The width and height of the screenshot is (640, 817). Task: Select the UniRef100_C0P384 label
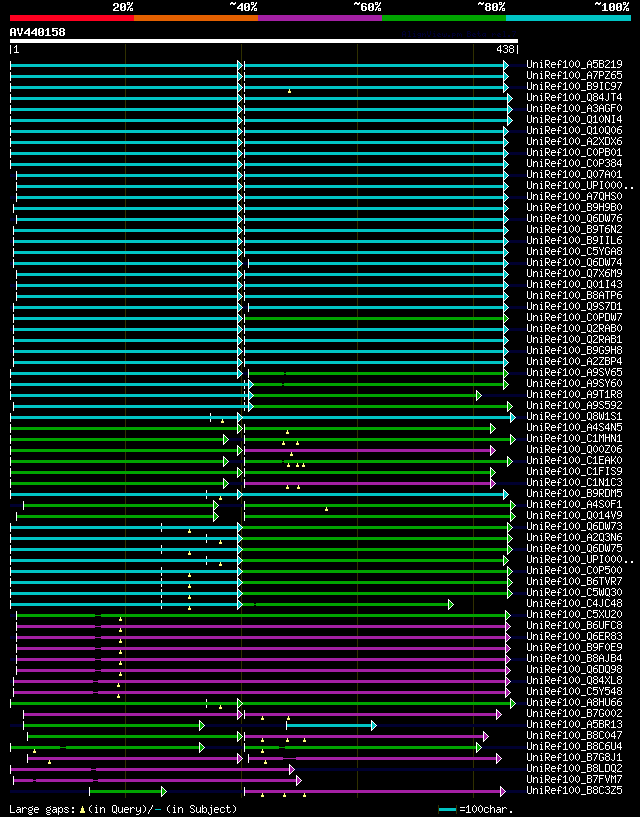pos(574,163)
